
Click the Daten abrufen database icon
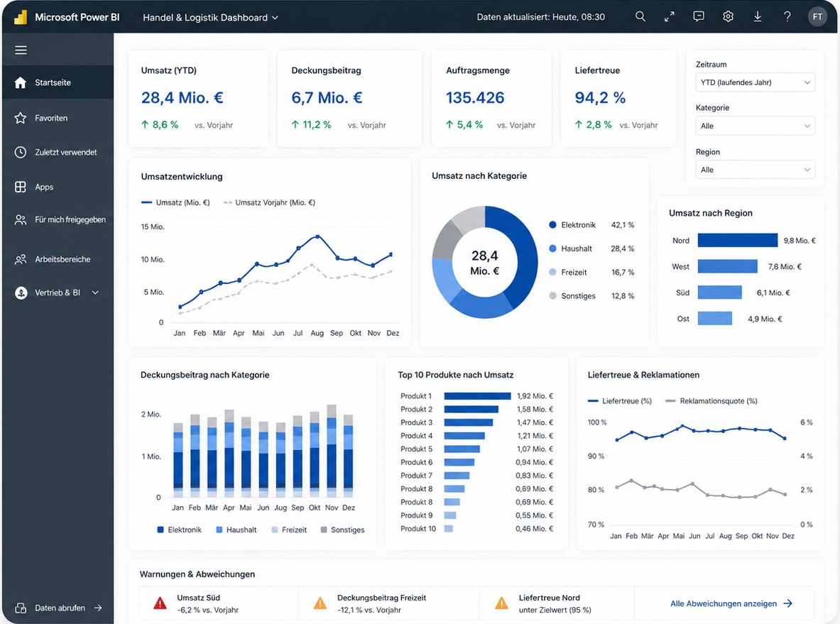click(21, 608)
